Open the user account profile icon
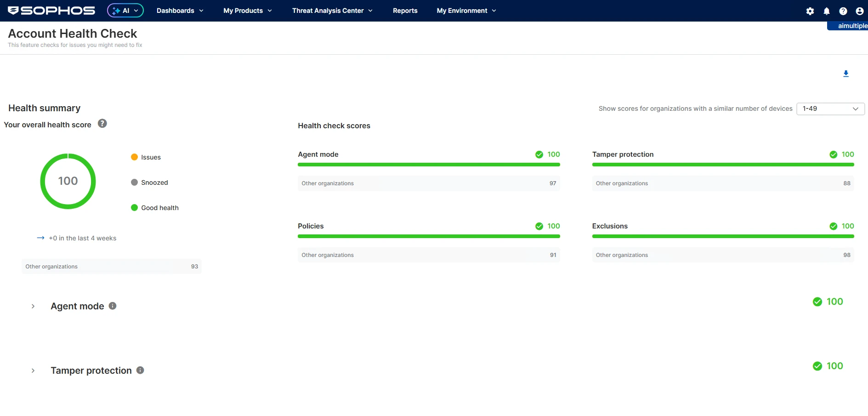The image size is (868, 416). point(860,11)
